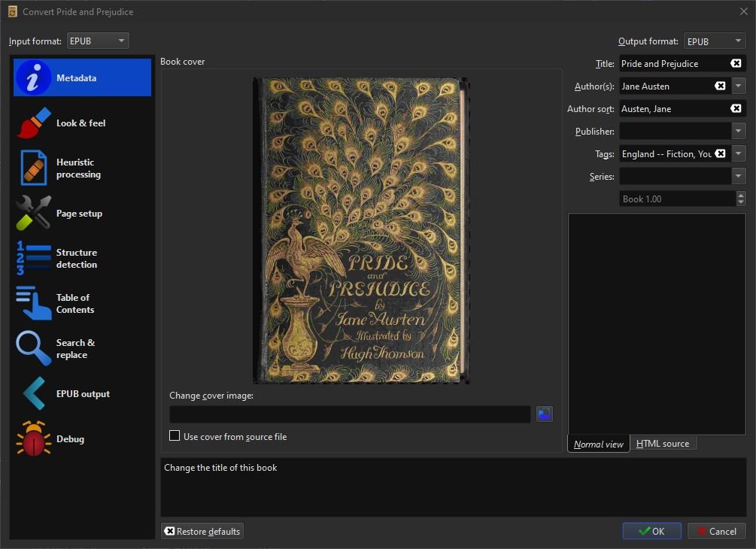Open Page setup settings
The width and height of the screenshot is (756, 549).
pyautogui.click(x=81, y=214)
